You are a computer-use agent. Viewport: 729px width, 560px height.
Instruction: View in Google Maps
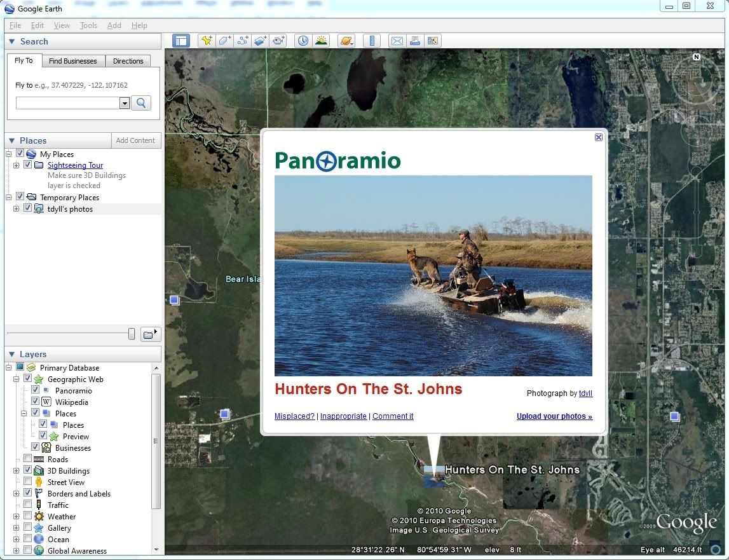[433, 41]
